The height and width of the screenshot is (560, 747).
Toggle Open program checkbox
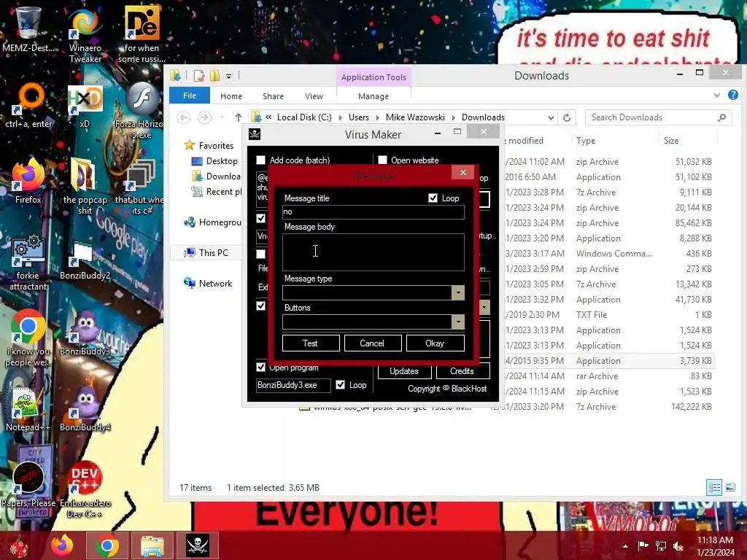coord(260,367)
